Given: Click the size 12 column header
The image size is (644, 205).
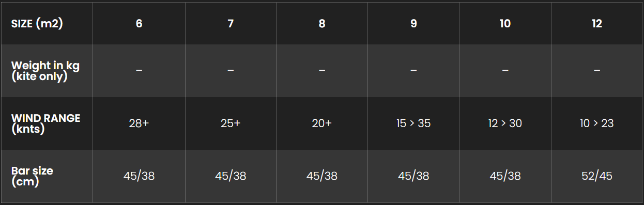Looking at the screenshot, I should pyautogui.click(x=597, y=24).
